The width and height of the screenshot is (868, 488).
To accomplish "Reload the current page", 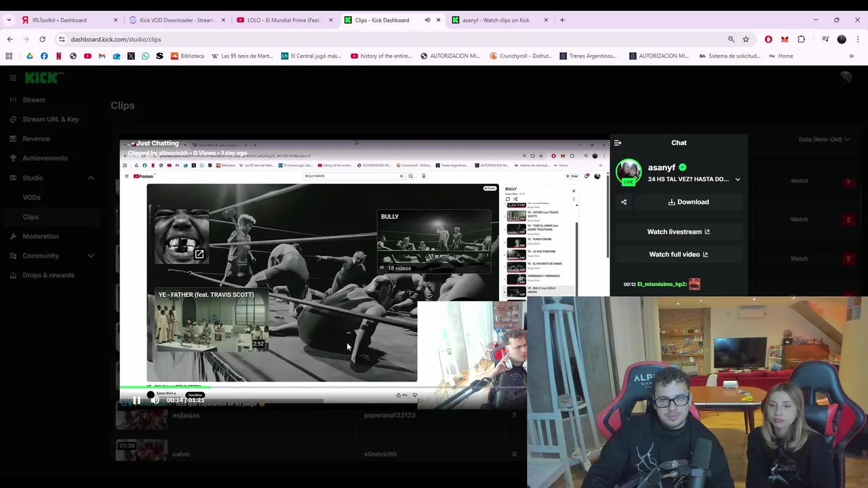I will [42, 39].
